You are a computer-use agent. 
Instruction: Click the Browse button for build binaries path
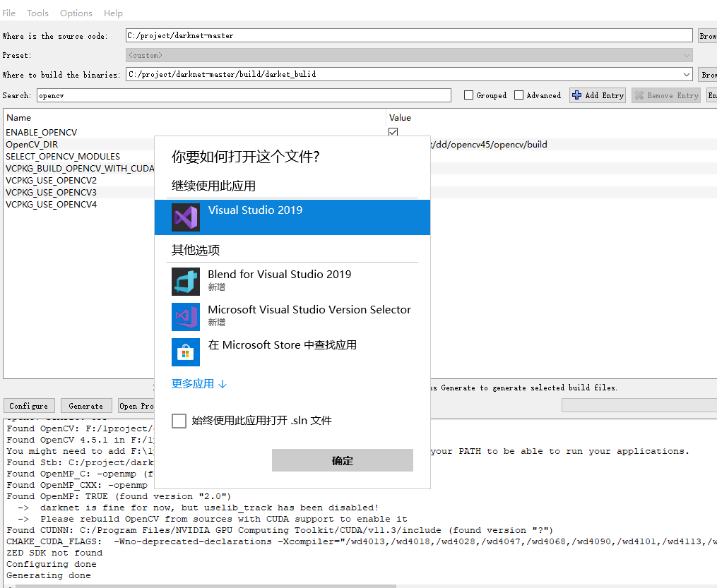point(707,75)
